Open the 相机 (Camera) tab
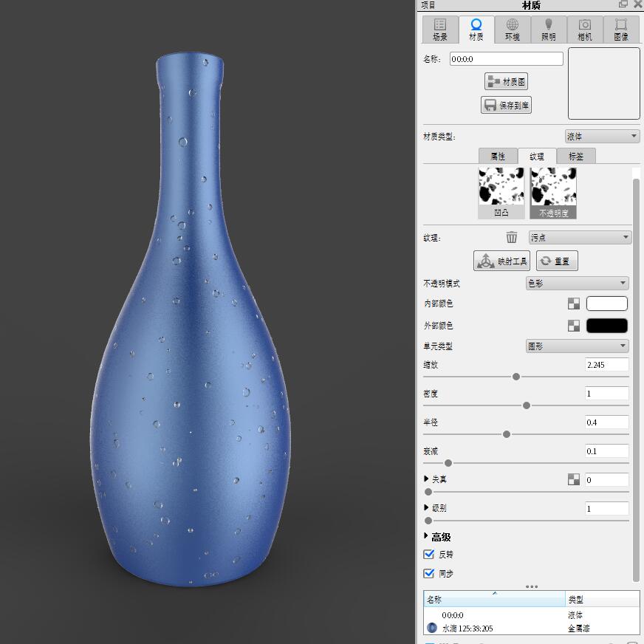 (x=584, y=30)
